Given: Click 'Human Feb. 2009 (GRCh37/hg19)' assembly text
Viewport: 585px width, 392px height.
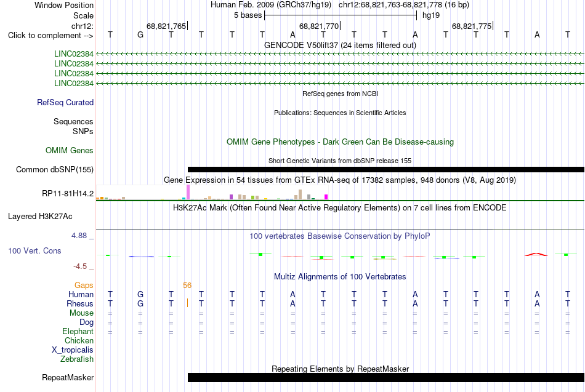Looking at the screenshot, I should pos(271,5).
